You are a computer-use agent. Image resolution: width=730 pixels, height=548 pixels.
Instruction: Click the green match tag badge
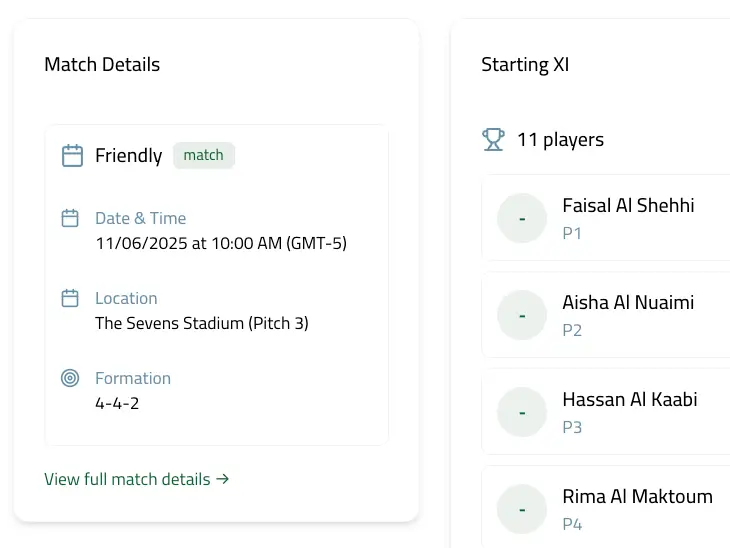click(204, 155)
